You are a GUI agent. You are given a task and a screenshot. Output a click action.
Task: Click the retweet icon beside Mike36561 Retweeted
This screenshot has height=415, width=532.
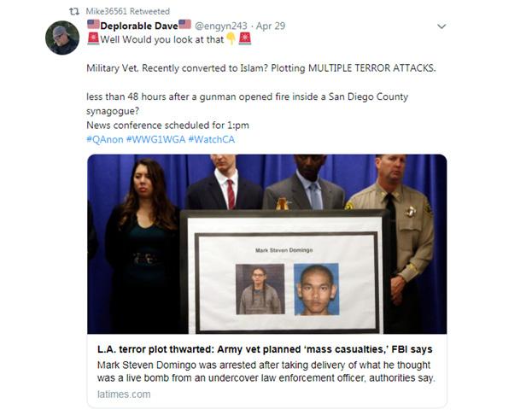point(74,12)
